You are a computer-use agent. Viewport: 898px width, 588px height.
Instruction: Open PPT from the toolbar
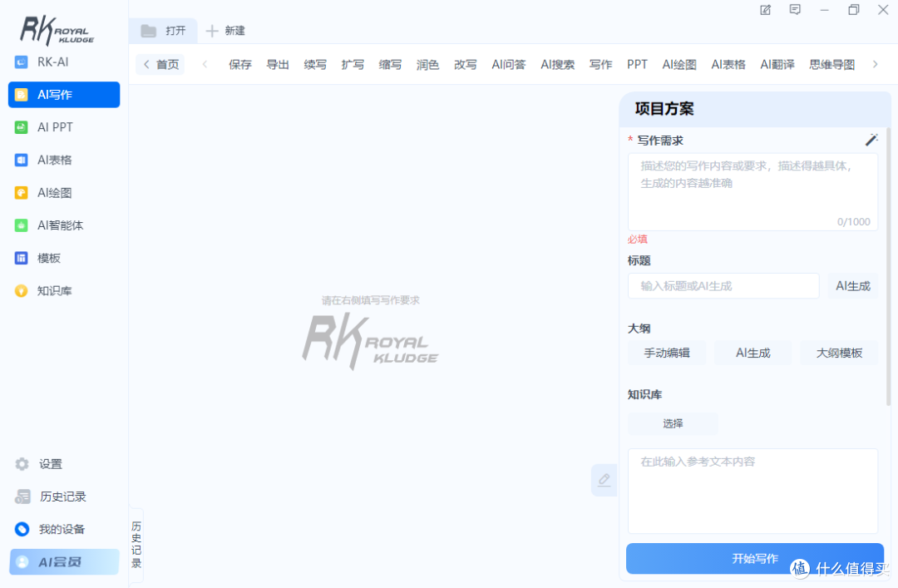click(637, 64)
